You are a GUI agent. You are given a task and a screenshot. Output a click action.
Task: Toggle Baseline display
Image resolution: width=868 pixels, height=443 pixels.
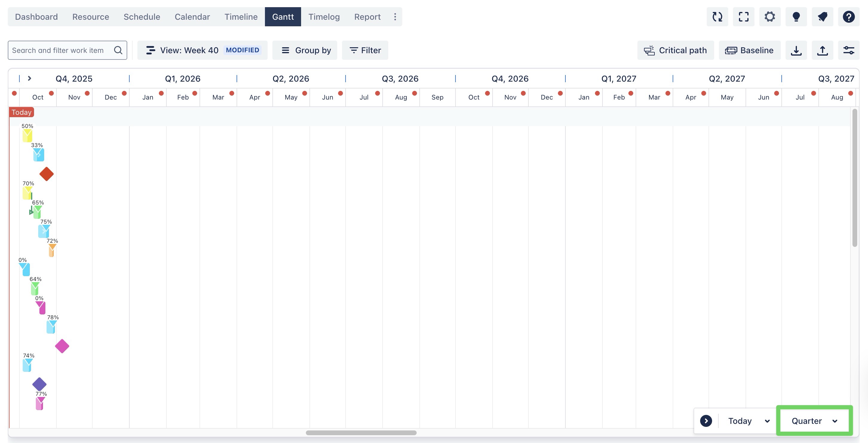(x=749, y=50)
